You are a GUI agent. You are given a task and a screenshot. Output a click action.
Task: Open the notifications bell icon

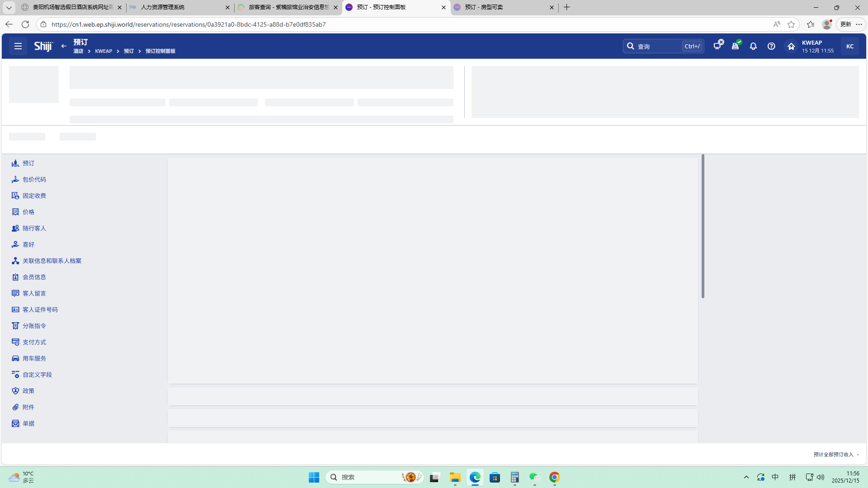click(753, 46)
